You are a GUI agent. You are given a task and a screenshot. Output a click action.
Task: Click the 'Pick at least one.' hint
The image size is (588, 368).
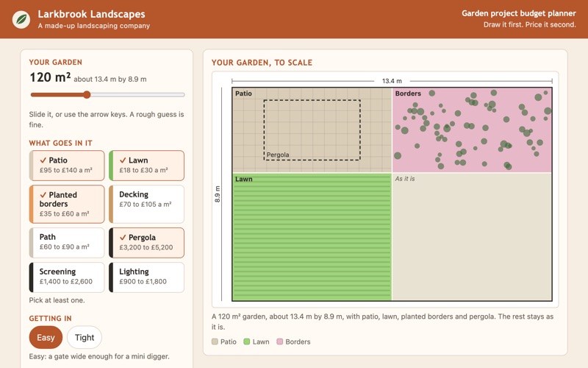tap(57, 300)
